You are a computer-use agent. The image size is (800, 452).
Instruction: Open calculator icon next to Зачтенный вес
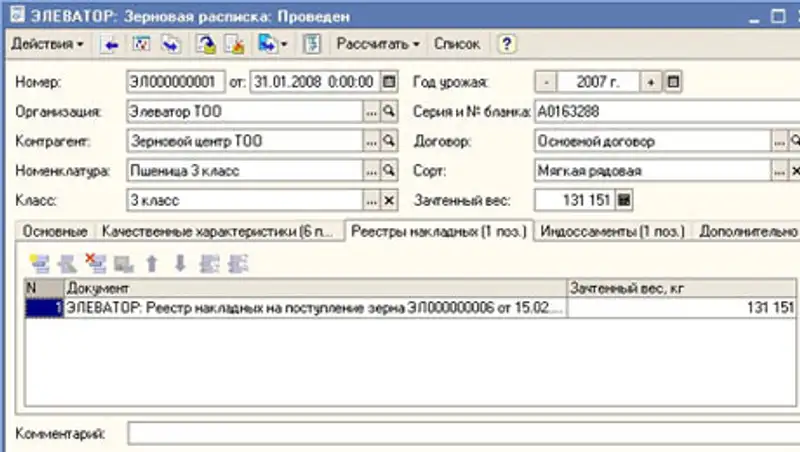(x=625, y=201)
